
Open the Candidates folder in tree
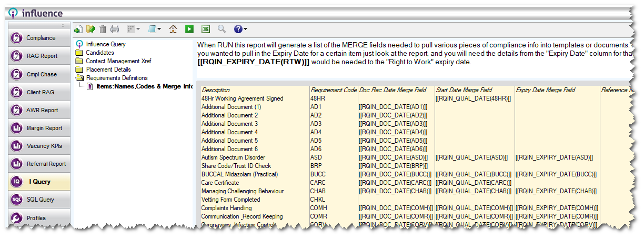[x=100, y=53]
